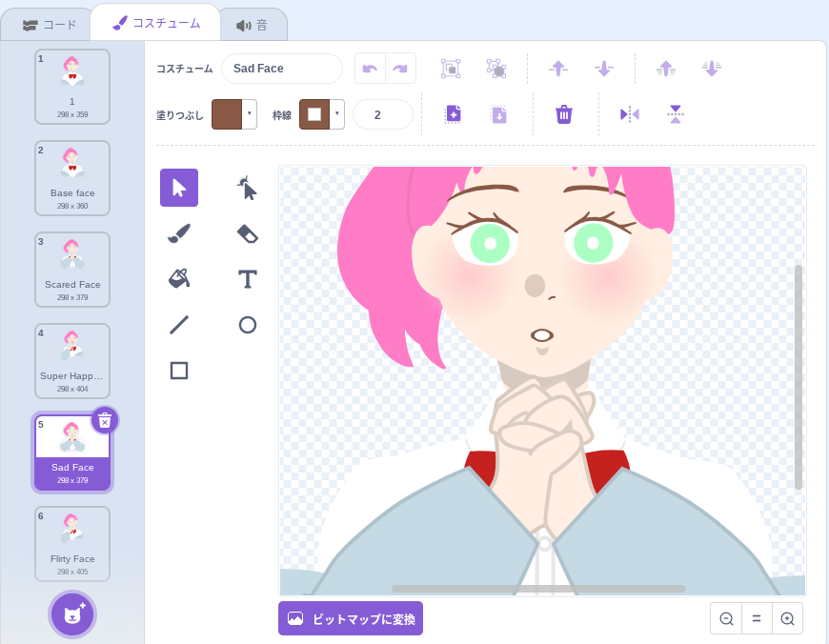The width and height of the screenshot is (829, 644).
Task: Pick the Fill bucket tool
Action: [x=179, y=279]
